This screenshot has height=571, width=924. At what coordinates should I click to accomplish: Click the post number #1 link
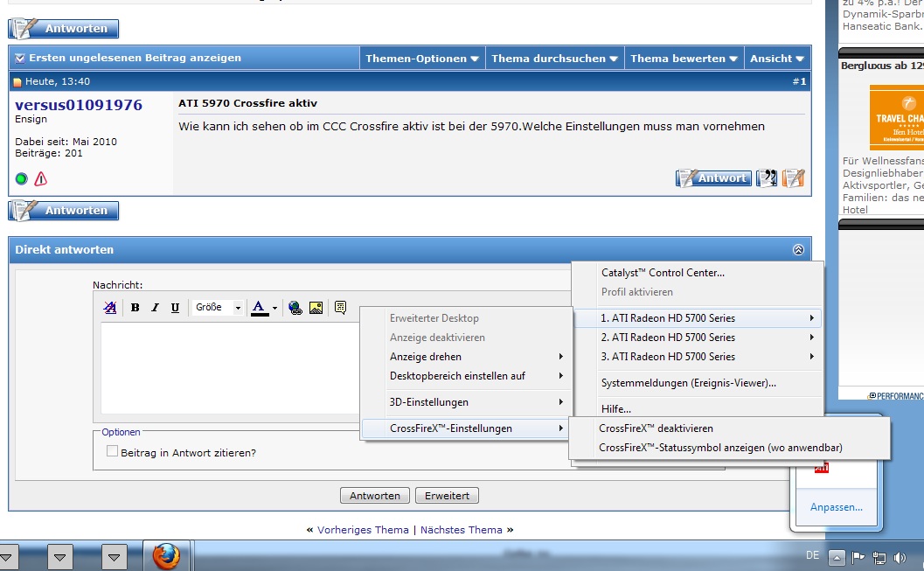799,81
